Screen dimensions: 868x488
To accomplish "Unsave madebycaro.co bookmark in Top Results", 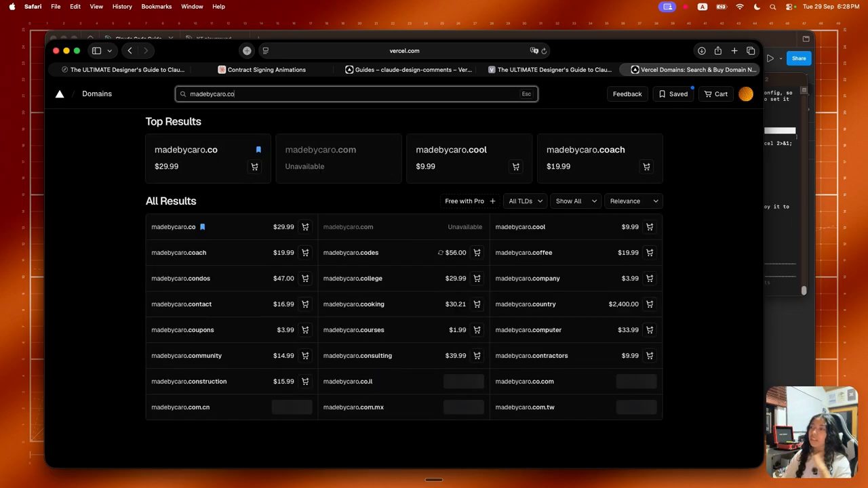I will [x=258, y=150].
